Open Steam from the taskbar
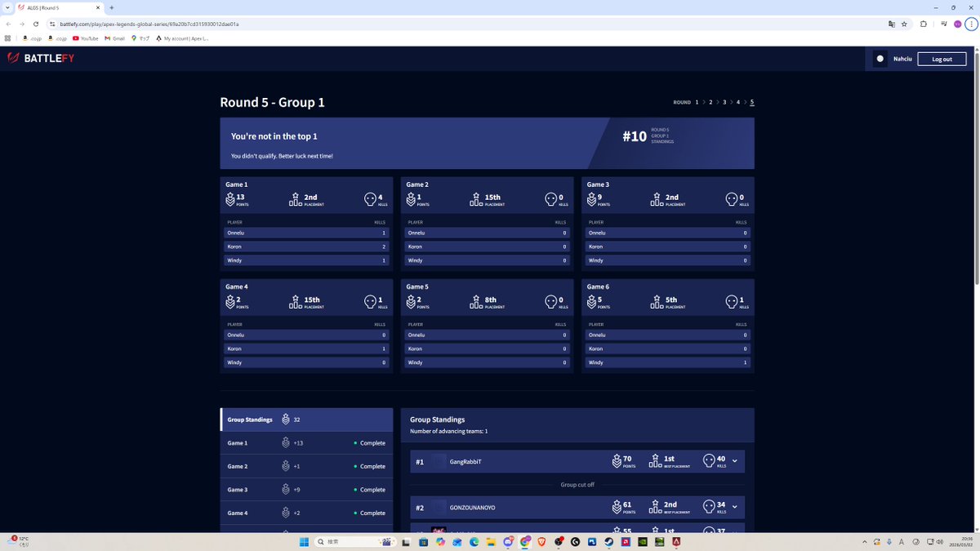The image size is (980, 551). click(x=609, y=541)
